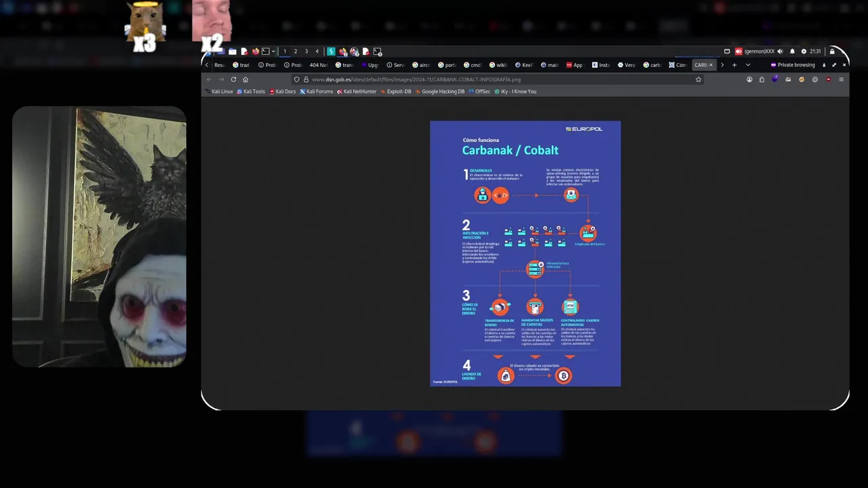The image size is (868, 488).
Task: Switch to the 'Serv' tab
Action: (395, 65)
